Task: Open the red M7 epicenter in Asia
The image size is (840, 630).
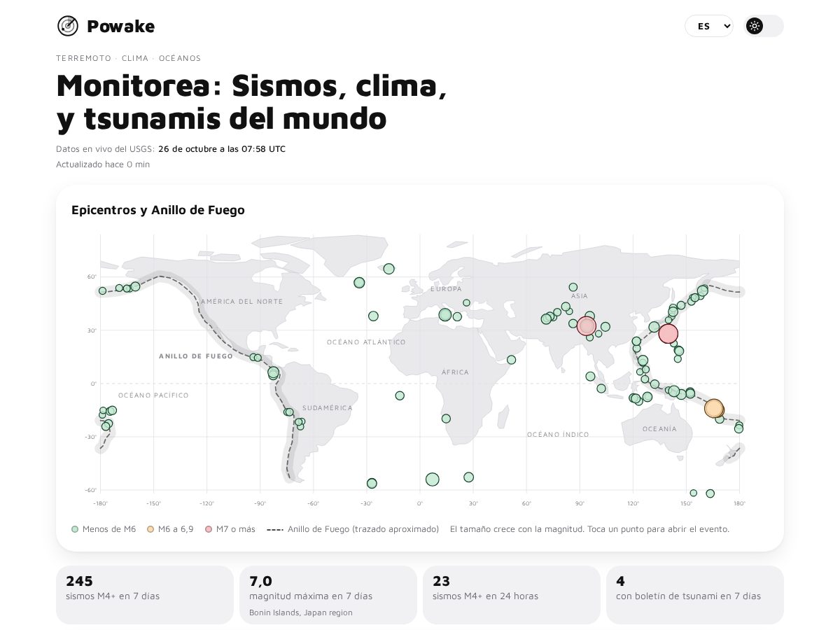Action: point(586,325)
